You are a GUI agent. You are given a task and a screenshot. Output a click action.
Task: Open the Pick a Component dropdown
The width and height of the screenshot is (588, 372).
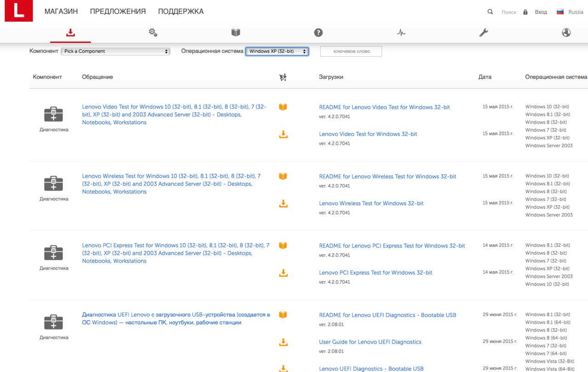tap(115, 52)
